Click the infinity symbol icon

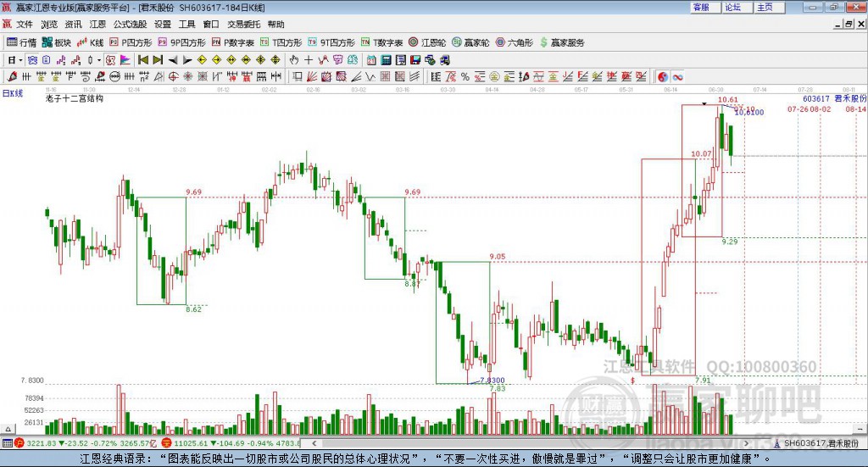(x=677, y=77)
